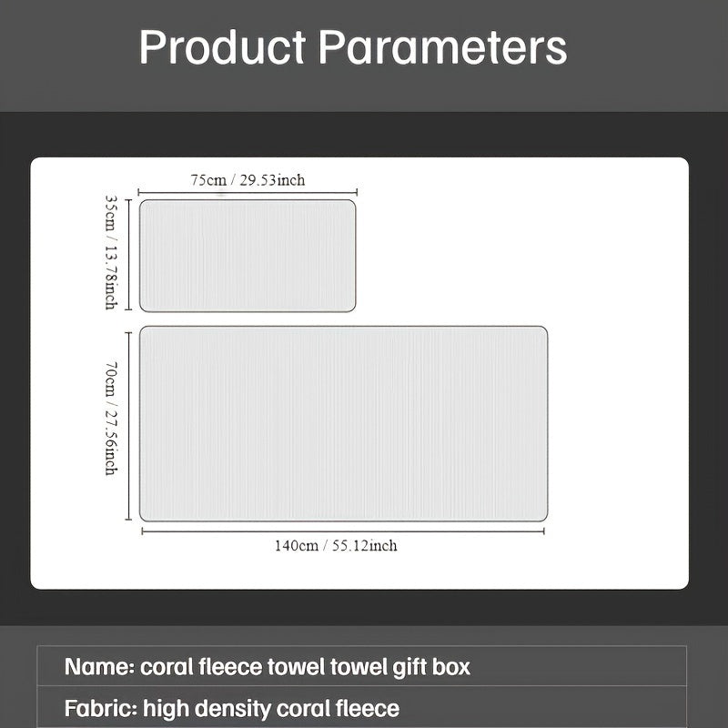Viewport: 728px width, 728px height.
Task: Click "coral fleece towel towel gift box" text
Action: tap(305, 667)
